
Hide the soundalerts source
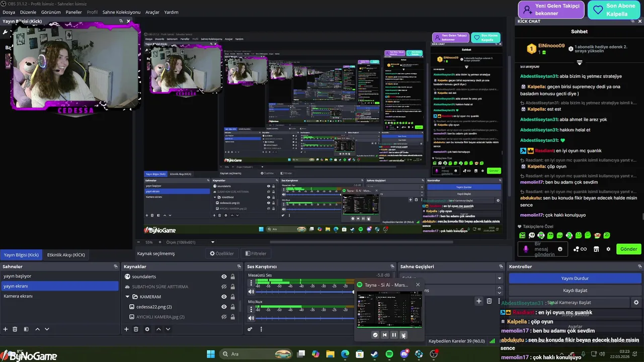coord(224,277)
